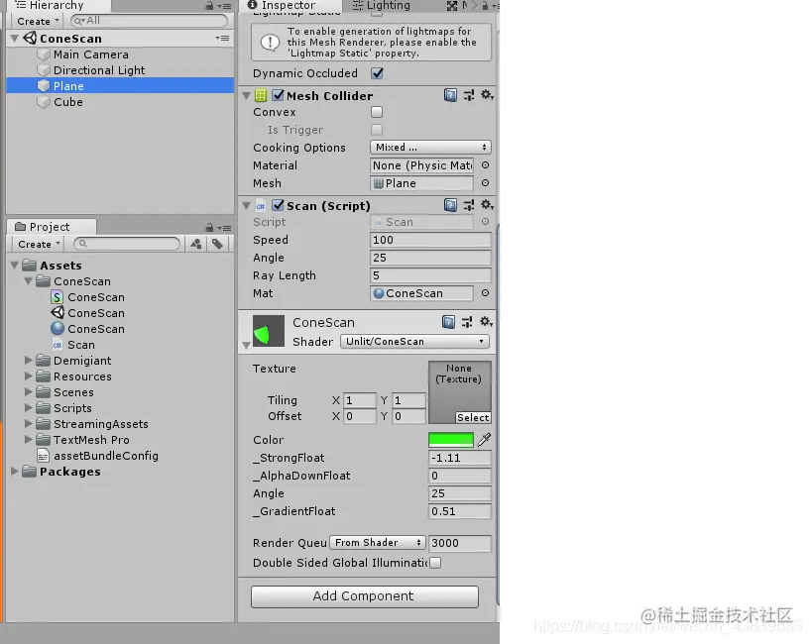812x644 pixels.
Task: Pick color with the eyedropper icon
Action: 484,440
